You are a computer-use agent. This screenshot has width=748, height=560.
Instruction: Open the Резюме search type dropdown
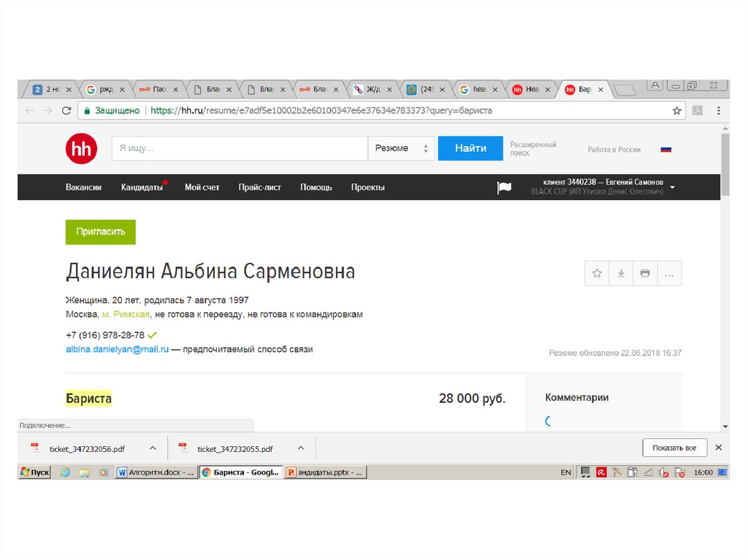coord(401,148)
